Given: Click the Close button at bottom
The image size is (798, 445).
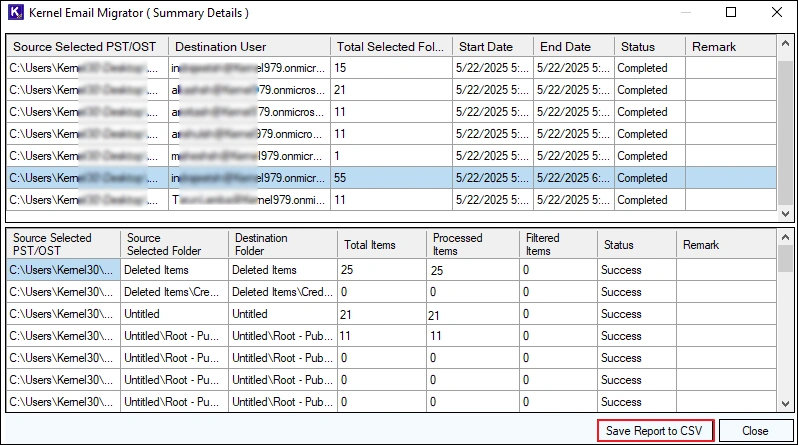Looking at the screenshot, I should click(755, 431).
